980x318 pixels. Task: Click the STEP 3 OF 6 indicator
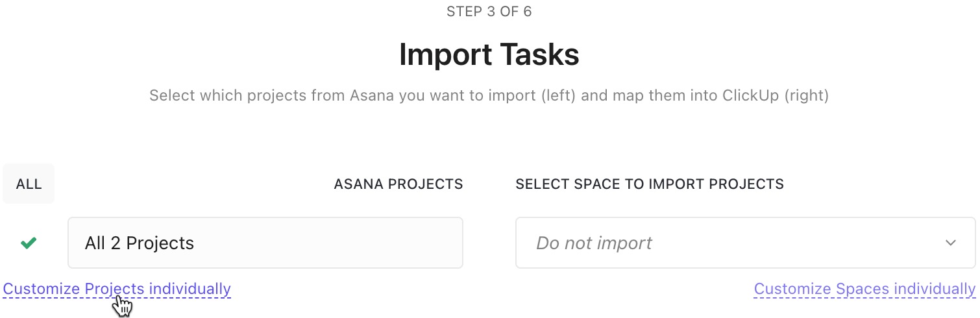[489, 12]
